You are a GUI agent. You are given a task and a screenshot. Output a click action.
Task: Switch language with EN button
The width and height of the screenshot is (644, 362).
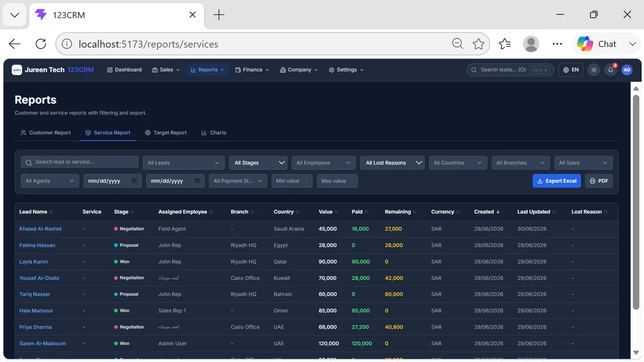[x=571, y=70]
